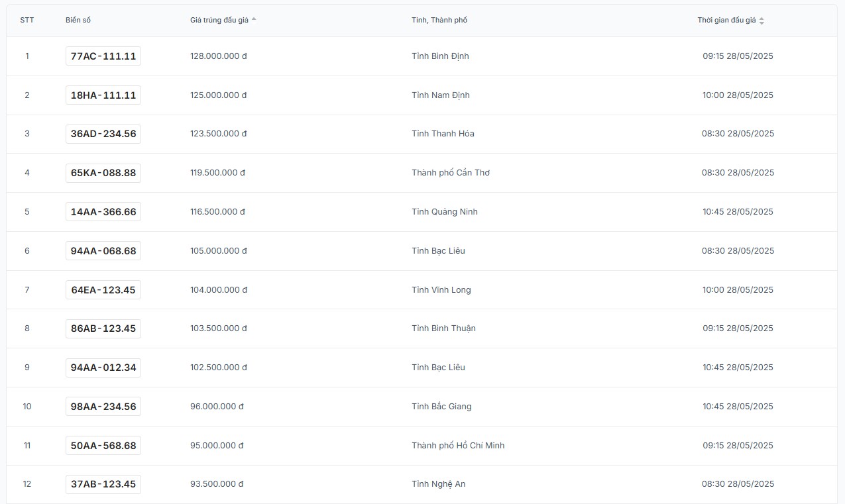Click price 103.500.000 đ
This screenshot has width=845, height=504.
219,328
